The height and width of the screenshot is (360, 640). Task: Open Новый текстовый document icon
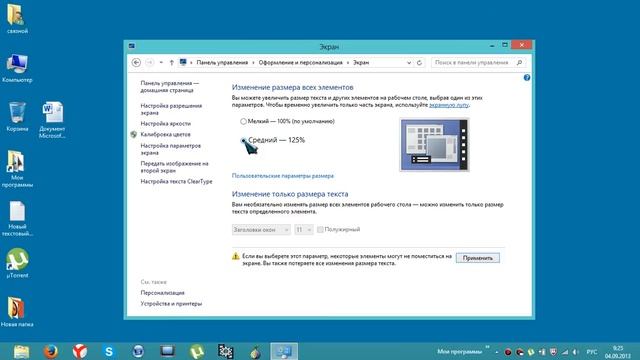coord(17,218)
